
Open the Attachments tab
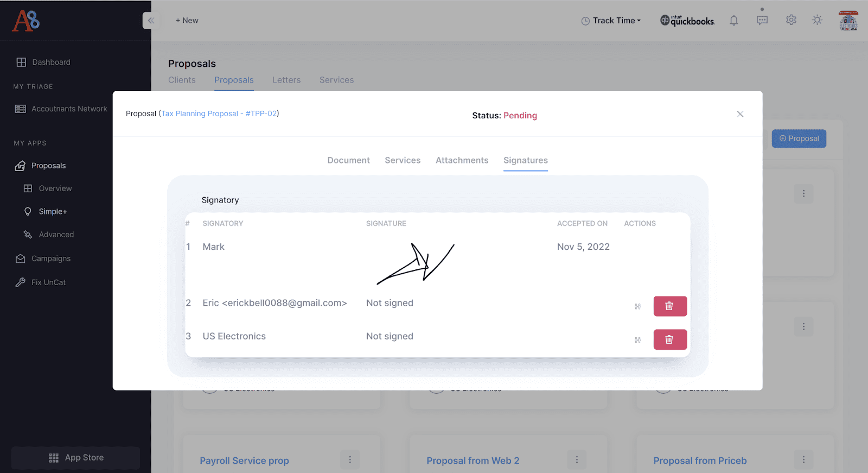462,160
